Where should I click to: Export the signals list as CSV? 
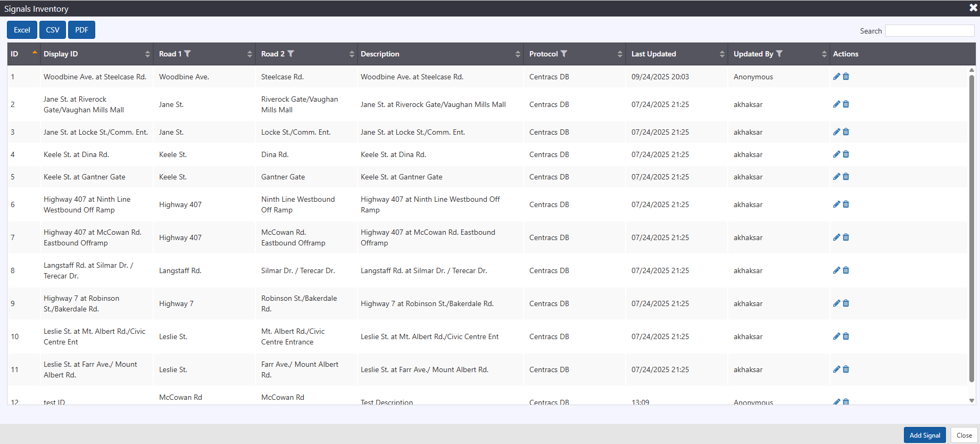point(53,30)
